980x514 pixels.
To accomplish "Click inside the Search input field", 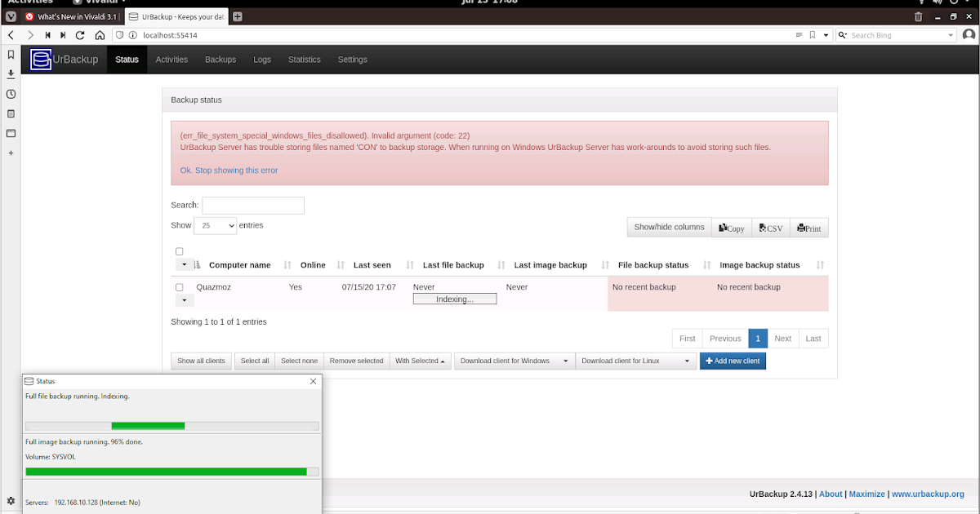I will pyautogui.click(x=253, y=205).
